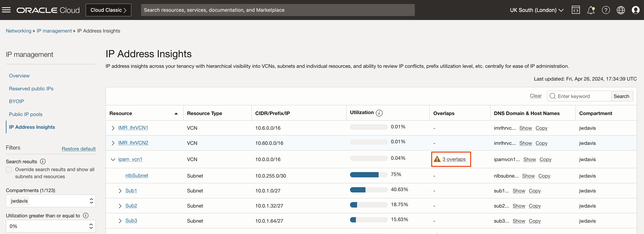Image resolution: width=644 pixels, height=234 pixels.
Task: Click the Search results info icon
Action: click(x=43, y=161)
